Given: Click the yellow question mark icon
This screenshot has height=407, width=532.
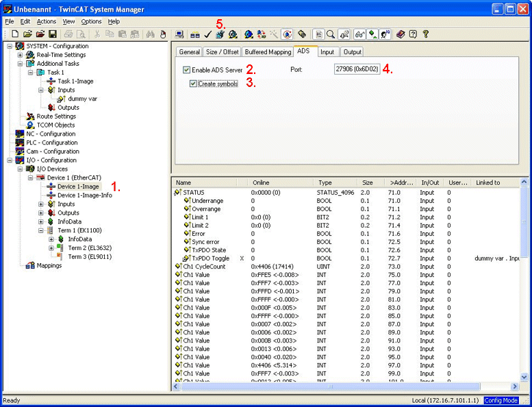Looking at the screenshot, I should click(x=425, y=34).
